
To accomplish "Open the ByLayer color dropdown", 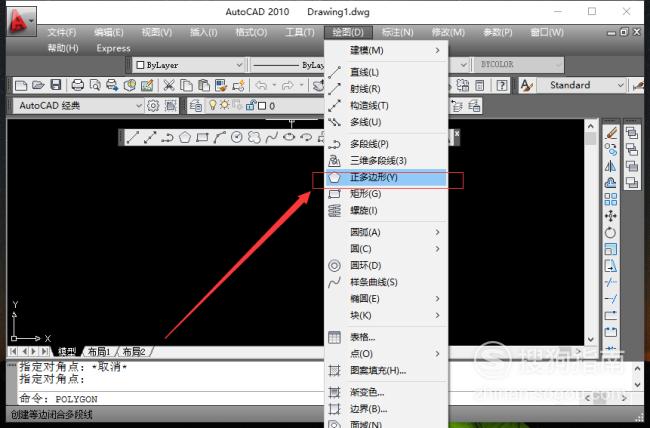I will (x=240, y=65).
